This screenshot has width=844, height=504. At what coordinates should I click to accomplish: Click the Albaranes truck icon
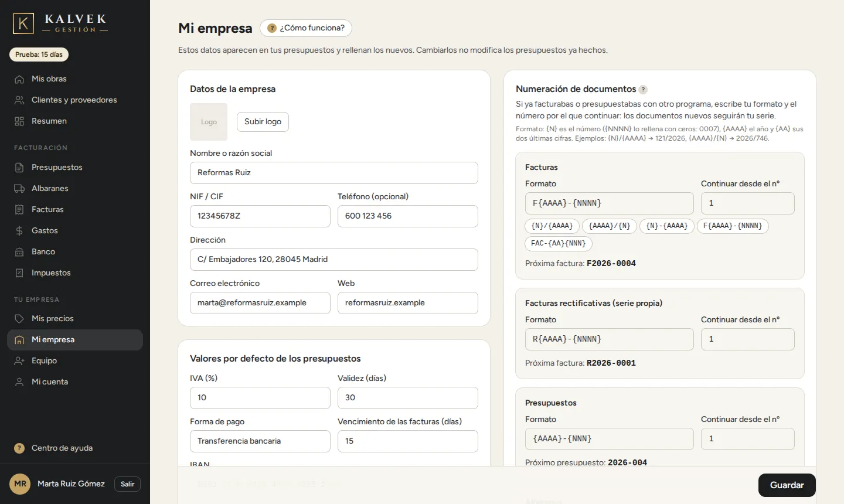pos(19,189)
